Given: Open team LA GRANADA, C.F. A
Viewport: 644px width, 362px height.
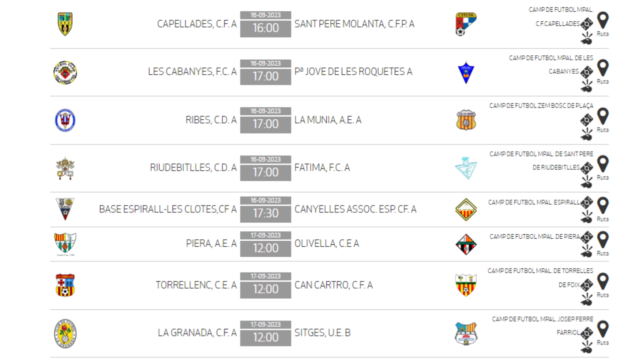Looking at the screenshot, I should click(197, 333).
